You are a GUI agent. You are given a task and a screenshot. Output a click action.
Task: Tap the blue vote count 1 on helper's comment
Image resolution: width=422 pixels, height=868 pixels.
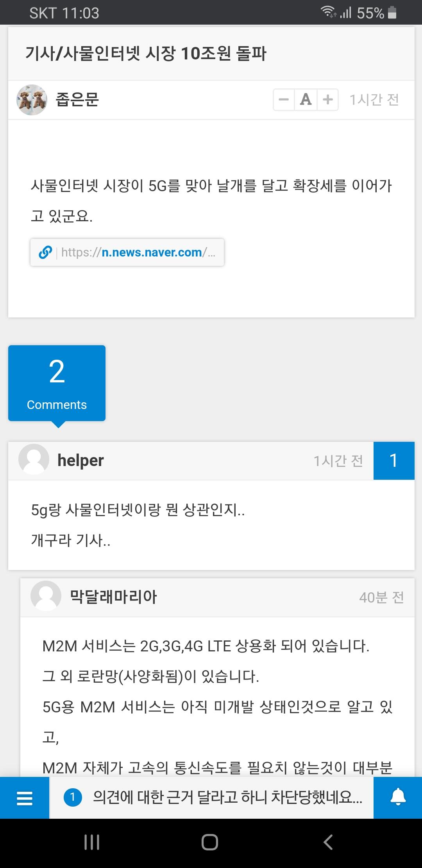point(394,461)
